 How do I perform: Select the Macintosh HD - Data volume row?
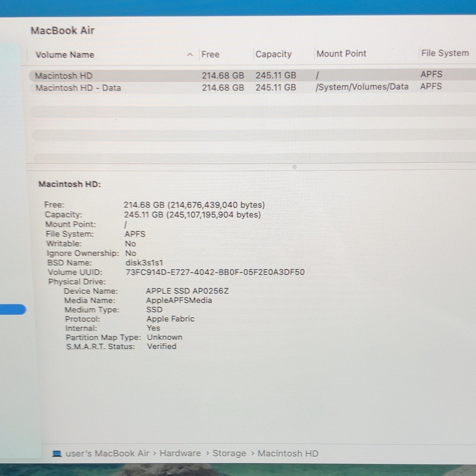tap(252, 88)
